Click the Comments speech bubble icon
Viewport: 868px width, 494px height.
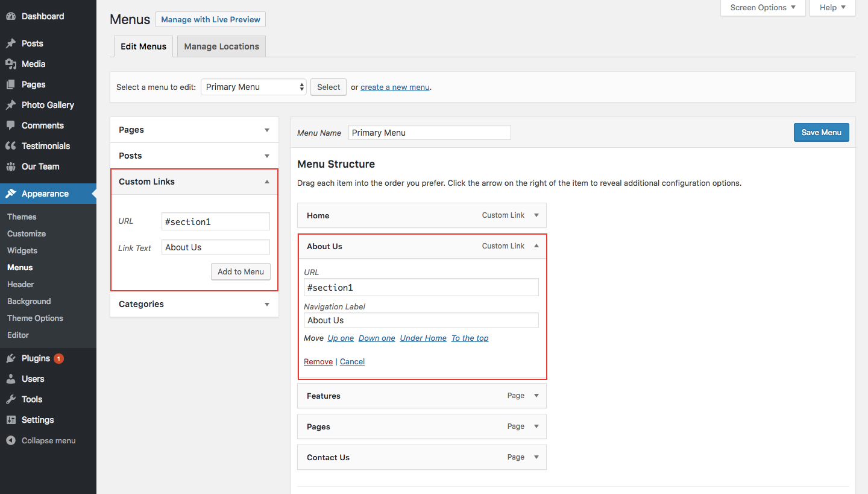[x=11, y=125]
